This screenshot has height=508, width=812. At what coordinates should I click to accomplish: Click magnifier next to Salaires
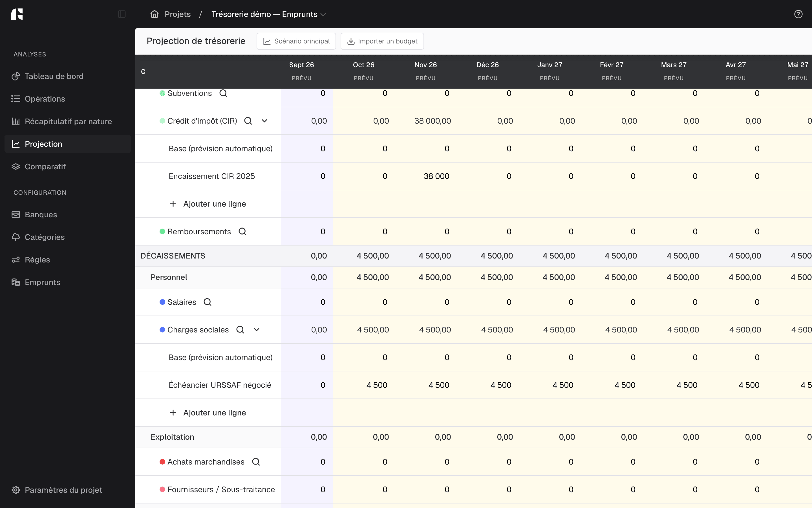[207, 302]
